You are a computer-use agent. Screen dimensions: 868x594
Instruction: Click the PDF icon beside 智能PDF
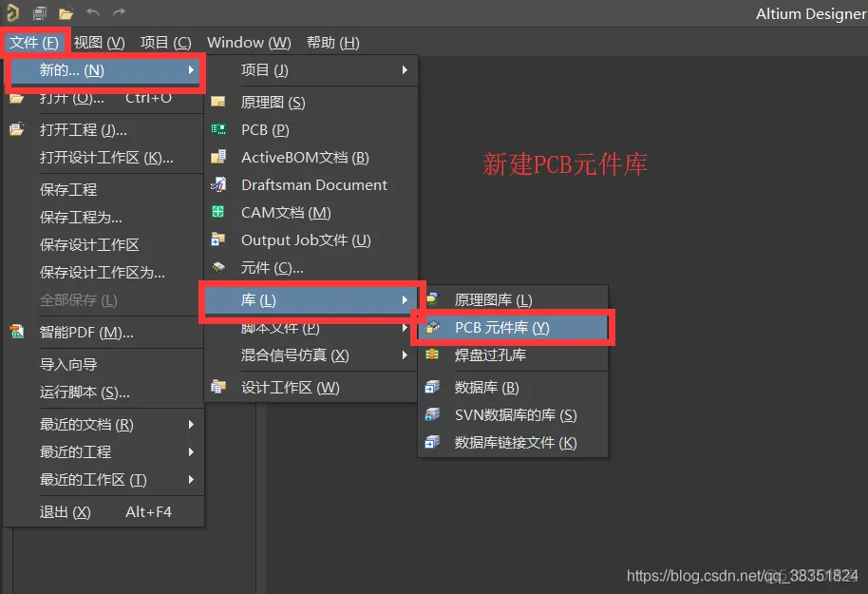coord(16,332)
